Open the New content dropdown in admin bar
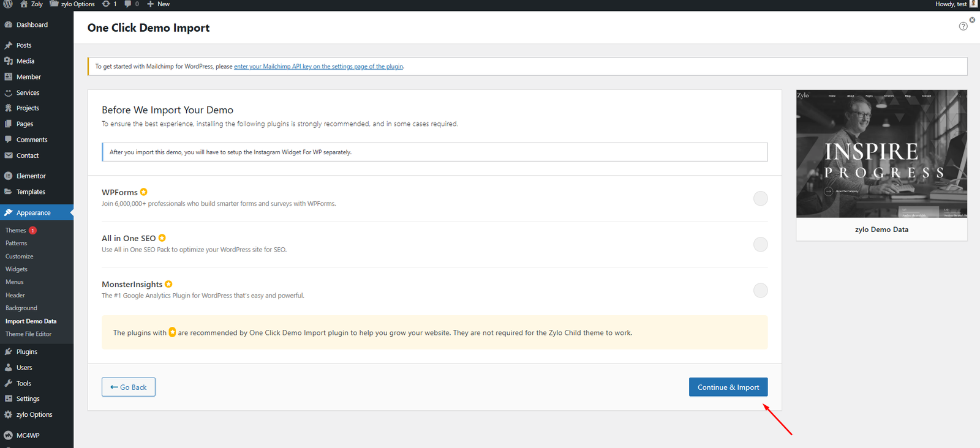 point(158,4)
